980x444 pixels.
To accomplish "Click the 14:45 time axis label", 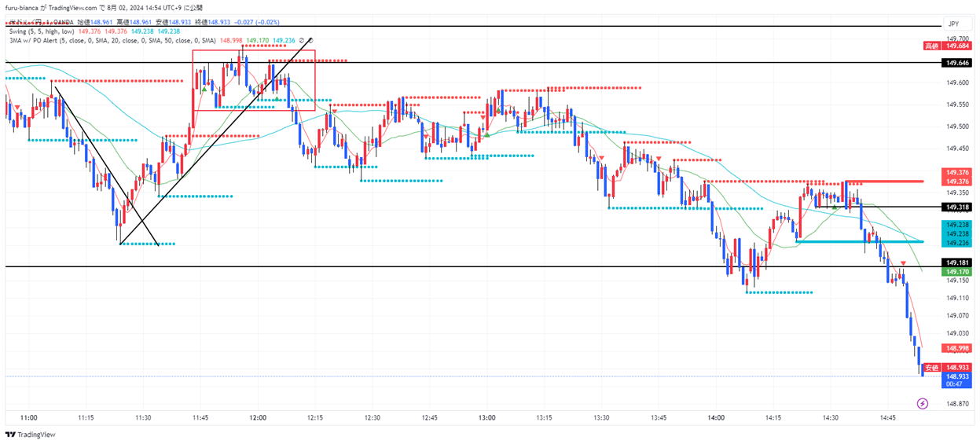I will pyautogui.click(x=888, y=418).
